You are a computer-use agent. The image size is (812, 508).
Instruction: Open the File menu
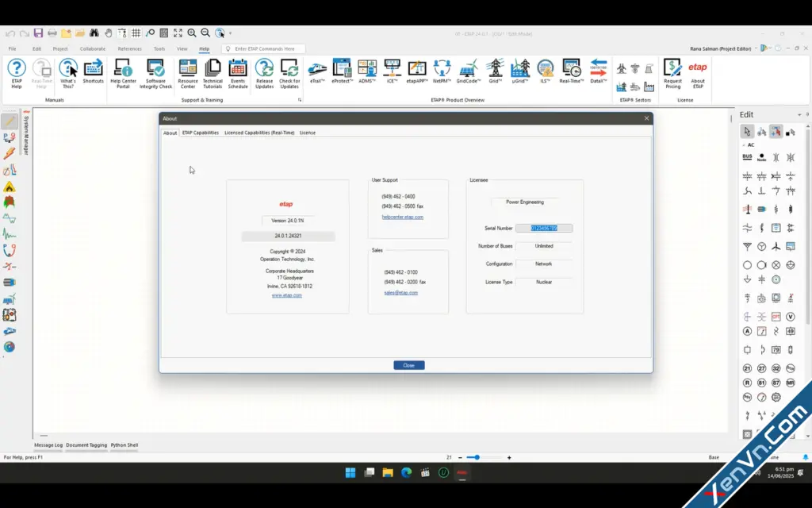pos(13,48)
